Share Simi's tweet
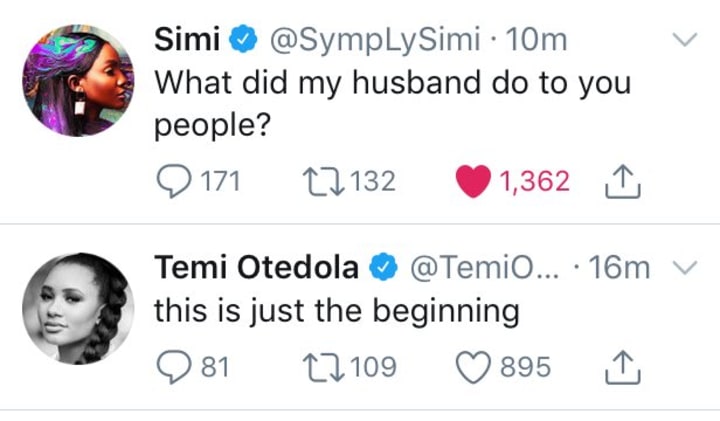Viewport: 720px width, 421px height. 623,181
